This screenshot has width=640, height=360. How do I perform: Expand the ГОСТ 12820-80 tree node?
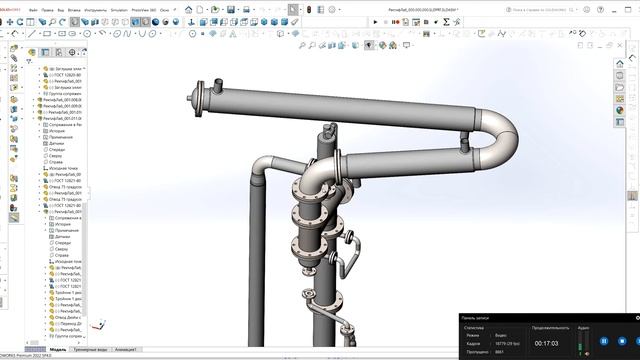pos(40,75)
